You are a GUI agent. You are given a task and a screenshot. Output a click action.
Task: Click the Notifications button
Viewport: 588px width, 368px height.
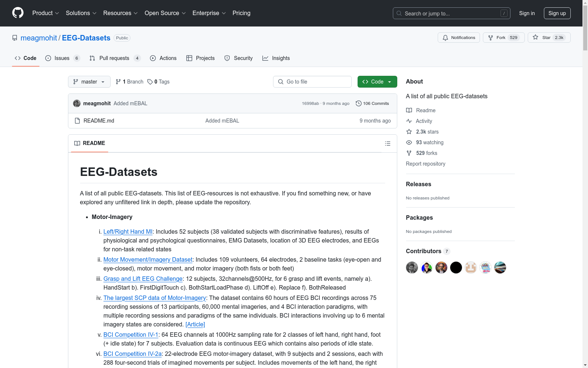click(x=459, y=38)
